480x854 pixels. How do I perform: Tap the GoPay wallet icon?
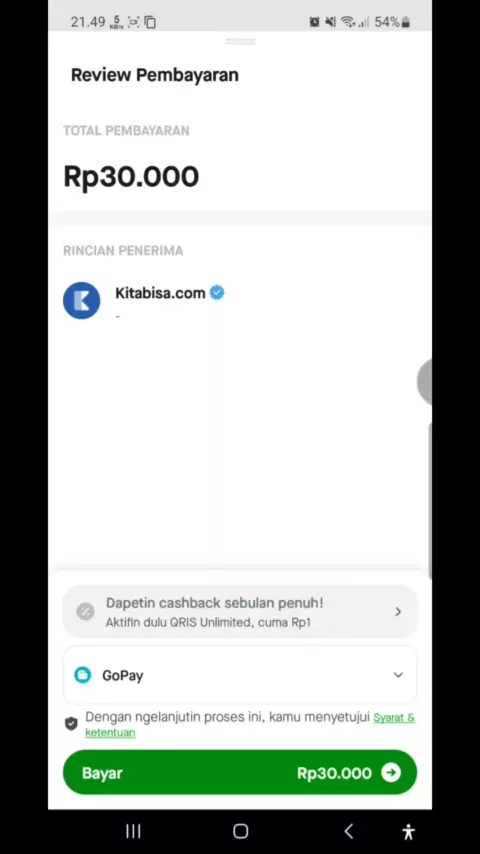pyautogui.click(x=82, y=675)
